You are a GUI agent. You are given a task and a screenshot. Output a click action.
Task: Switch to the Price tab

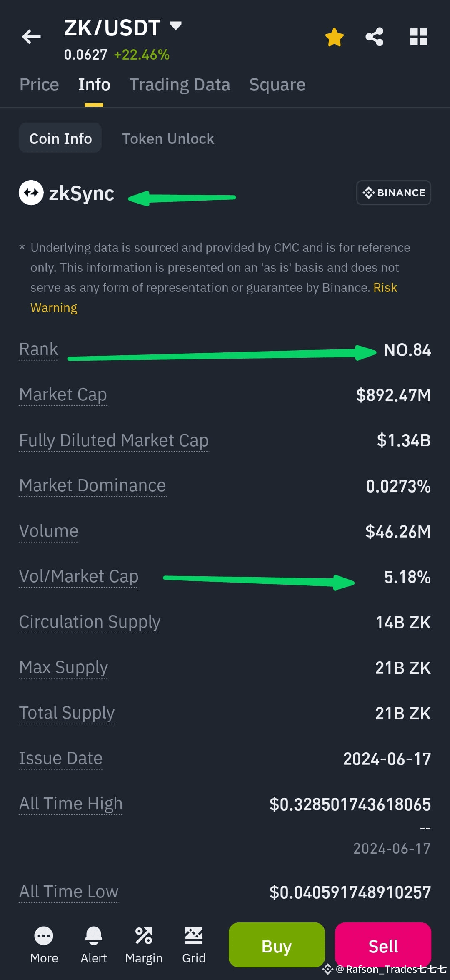(x=39, y=85)
